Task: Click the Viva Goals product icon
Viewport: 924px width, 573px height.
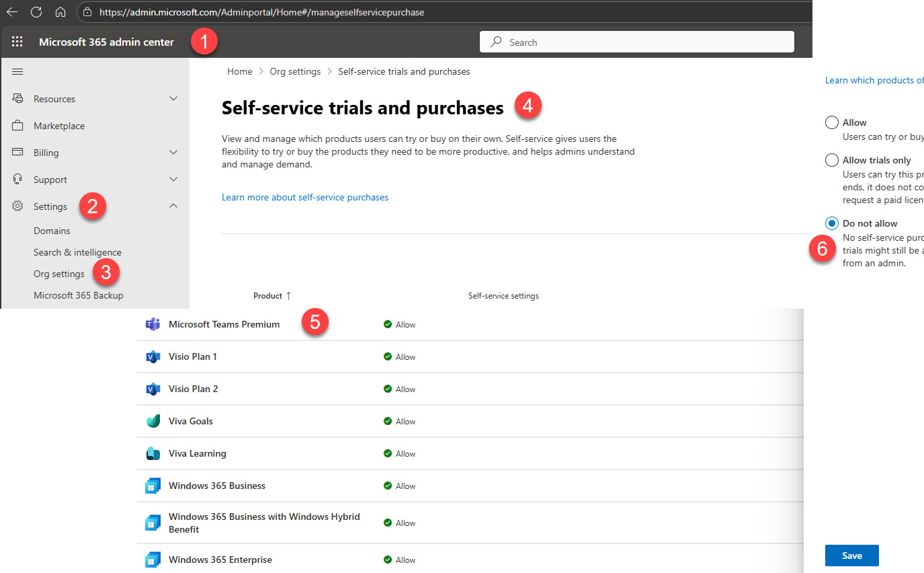Action: (x=153, y=421)
